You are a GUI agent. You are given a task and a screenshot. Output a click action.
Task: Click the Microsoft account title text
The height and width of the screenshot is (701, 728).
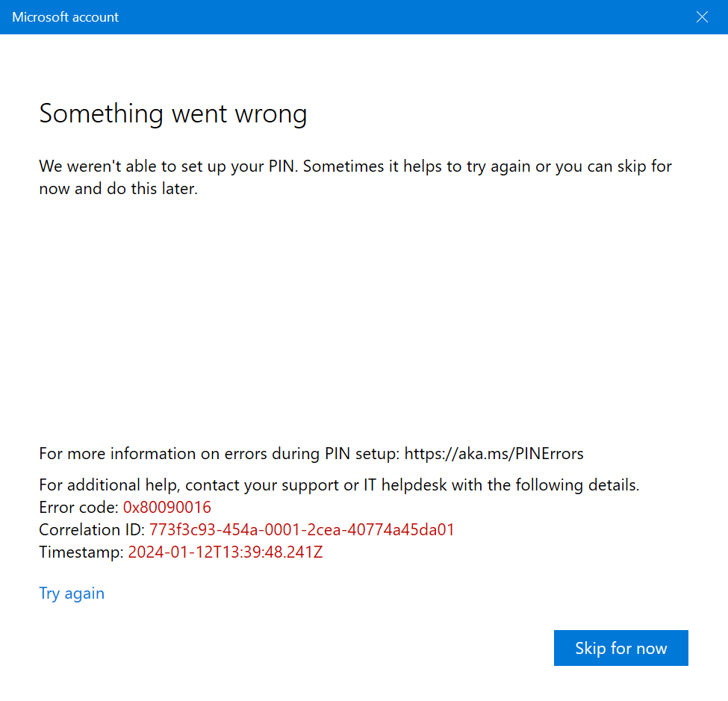click(66, 17)
